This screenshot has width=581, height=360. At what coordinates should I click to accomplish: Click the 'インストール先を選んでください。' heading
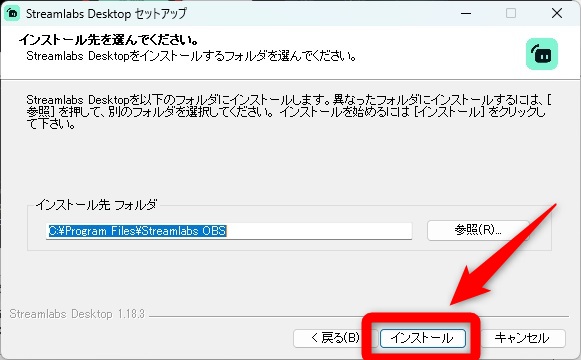pos(109,40)
